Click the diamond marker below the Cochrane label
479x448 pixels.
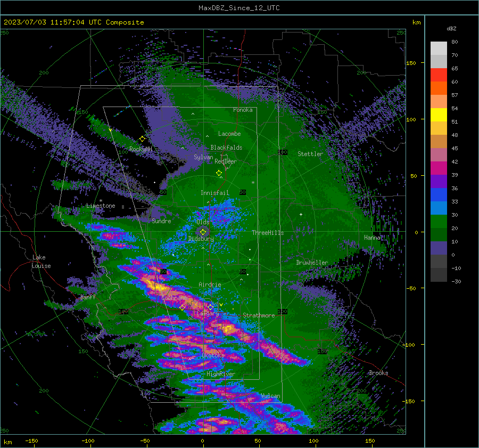coord(183,307)
